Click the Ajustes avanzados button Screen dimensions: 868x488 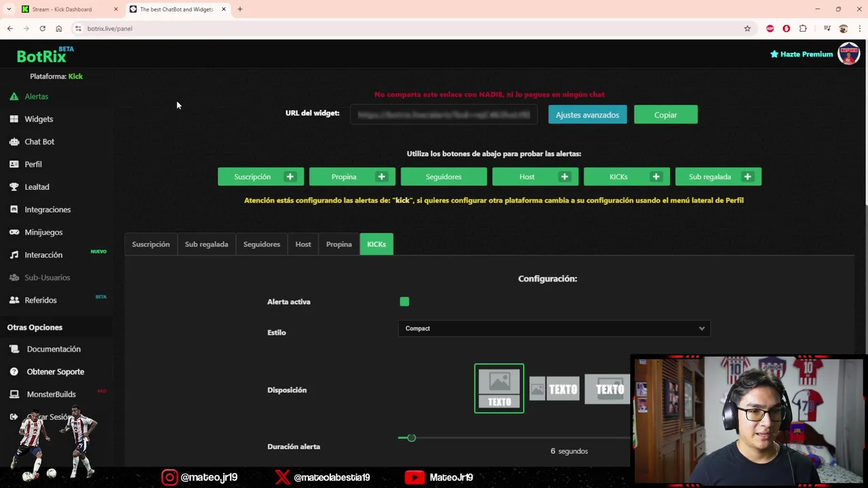coord(587,115)
